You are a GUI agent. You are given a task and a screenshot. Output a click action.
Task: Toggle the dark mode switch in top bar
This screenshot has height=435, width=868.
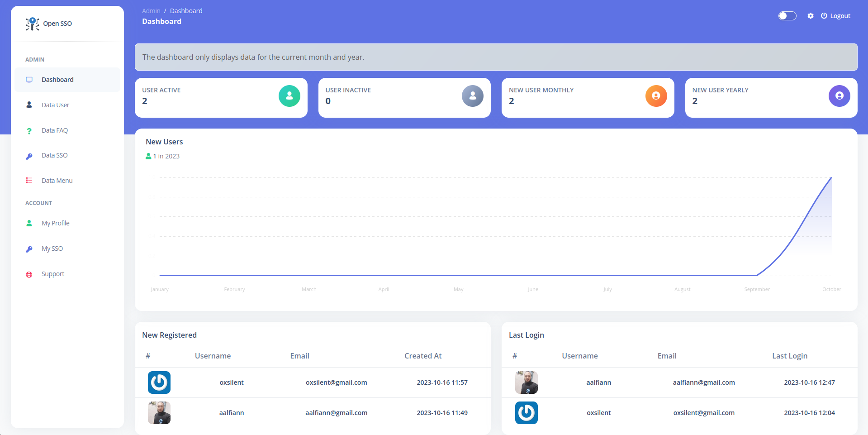coord(787,15)
